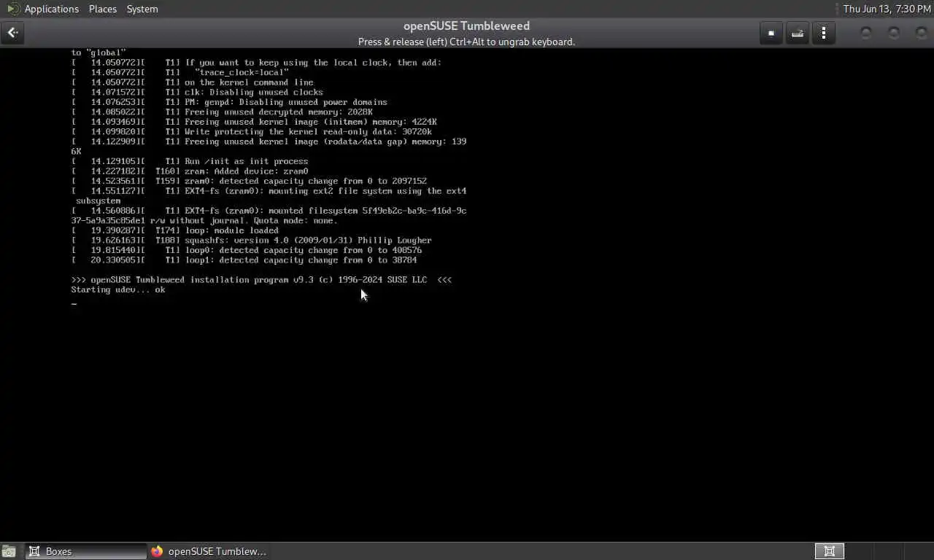Switch to the Boxes taskbar window button
The height and width of the screenshot is (560, 934).
86,551
